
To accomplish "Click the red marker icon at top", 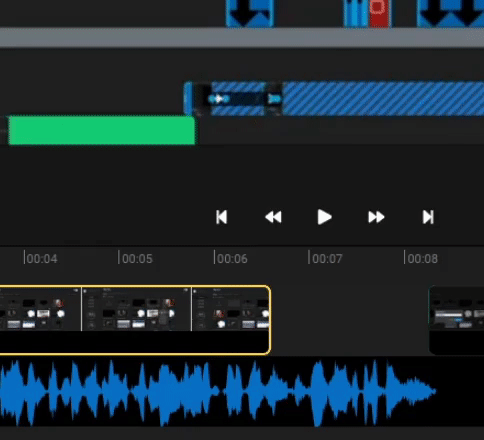I will tap(379, 13).
